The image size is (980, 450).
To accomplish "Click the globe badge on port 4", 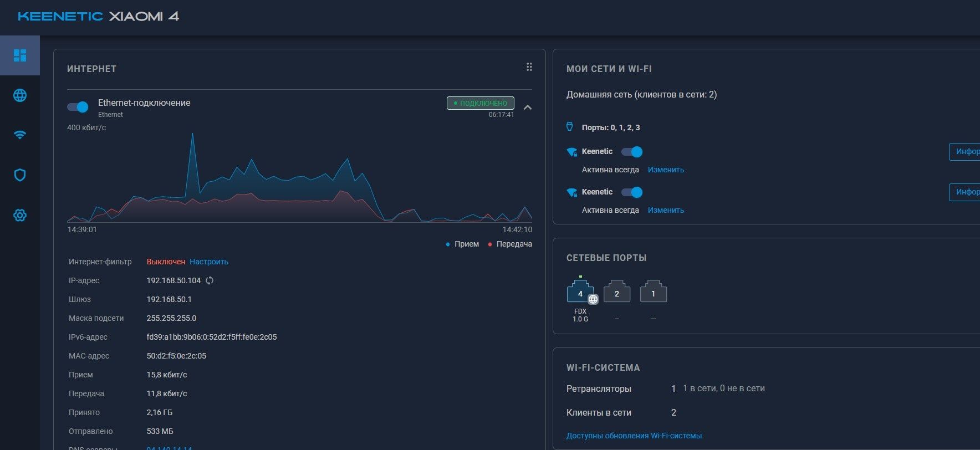I will (x=593, y=299).
